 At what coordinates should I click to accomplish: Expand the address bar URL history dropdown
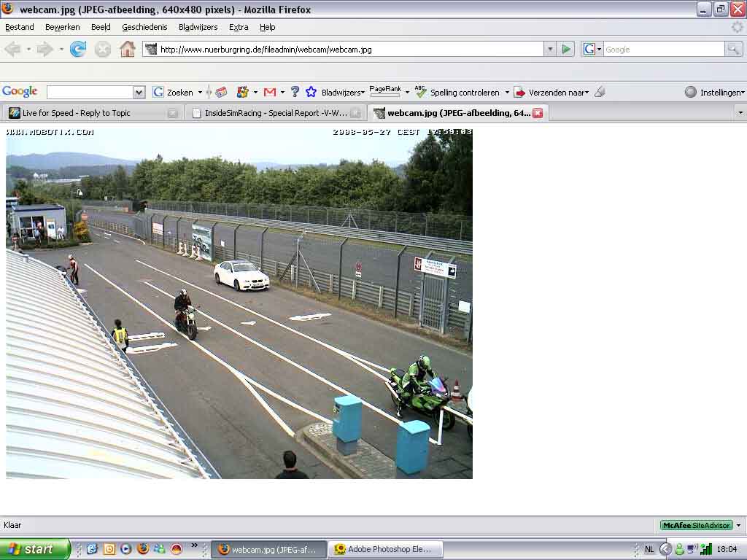(550, 49)
